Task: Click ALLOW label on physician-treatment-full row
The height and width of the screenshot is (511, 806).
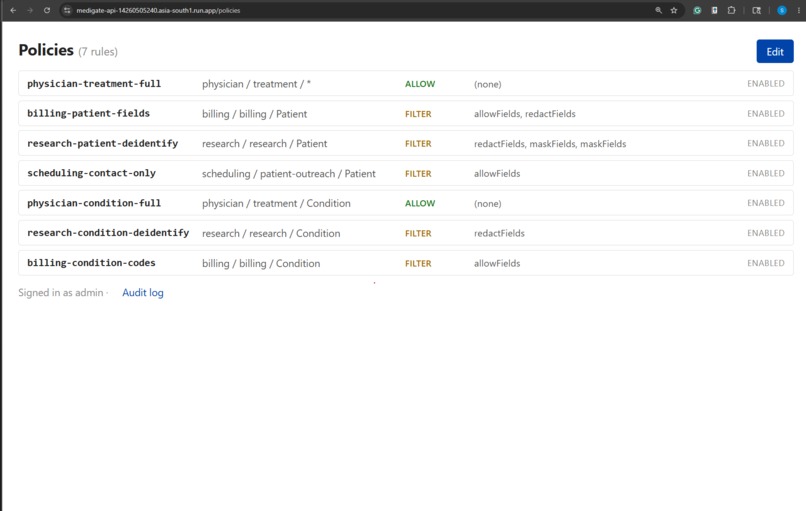Action: (x=420, y=84)
